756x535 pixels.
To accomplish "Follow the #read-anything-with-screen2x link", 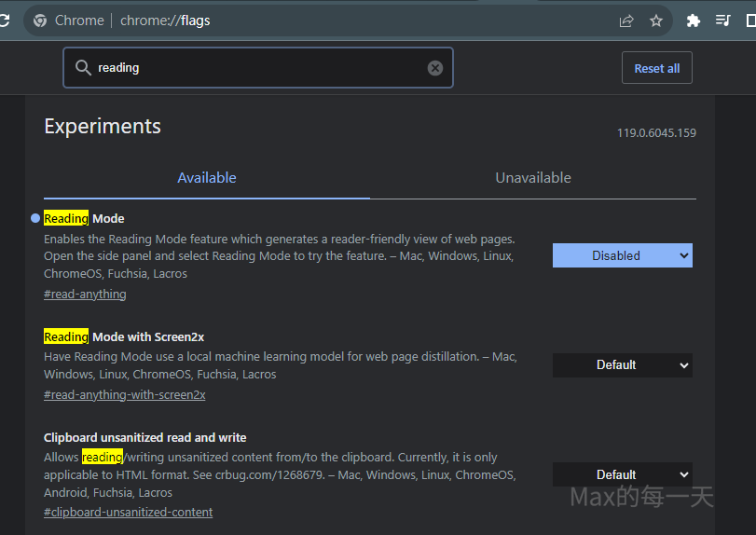I will click(125, 395).
